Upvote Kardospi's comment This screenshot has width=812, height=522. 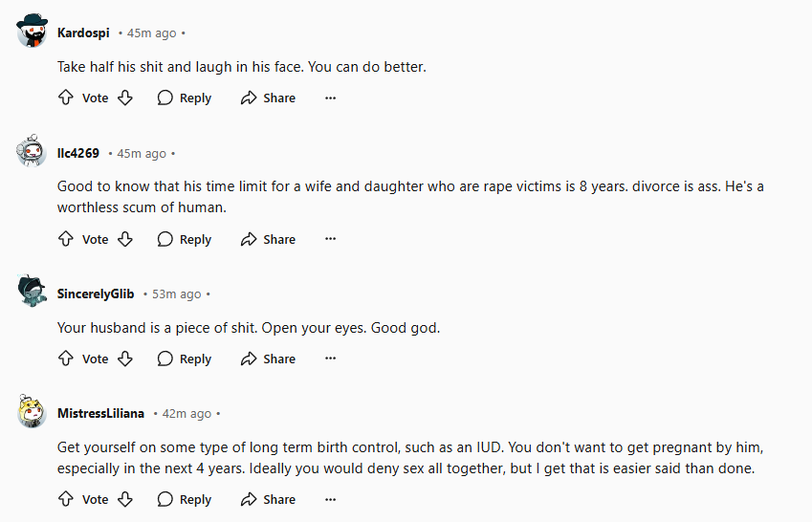pyautogui.click(x=66, y=98)
